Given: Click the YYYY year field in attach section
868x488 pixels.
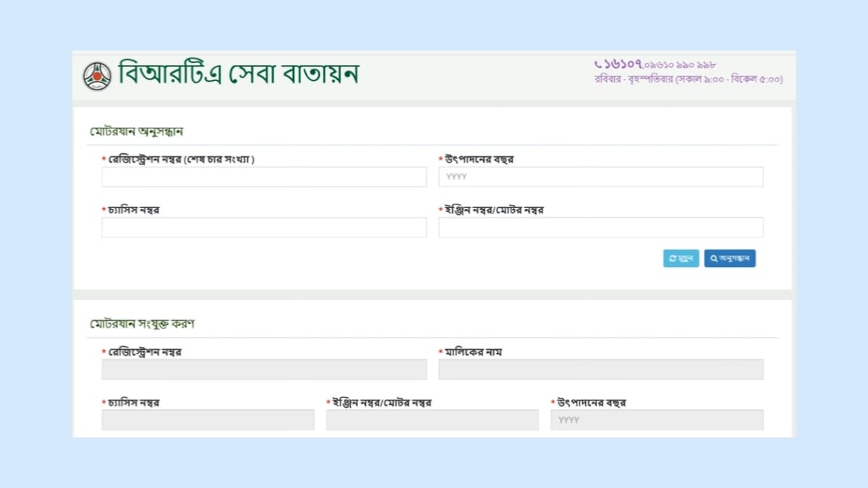Looking at the screenshot, I should click(656, 419).
